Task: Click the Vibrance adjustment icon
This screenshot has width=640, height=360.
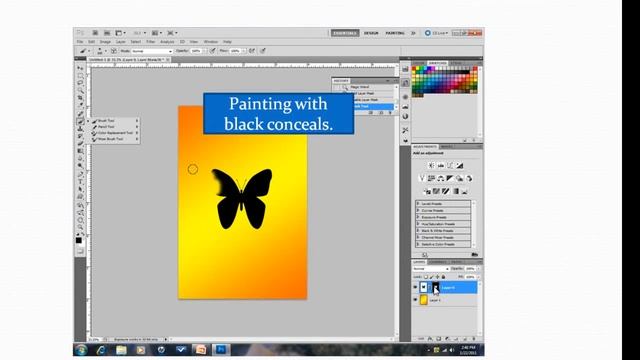Action: tap(422, 178)
